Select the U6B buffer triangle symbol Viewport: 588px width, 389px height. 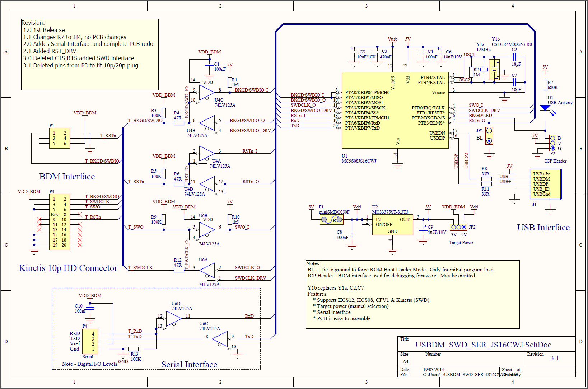207,230
